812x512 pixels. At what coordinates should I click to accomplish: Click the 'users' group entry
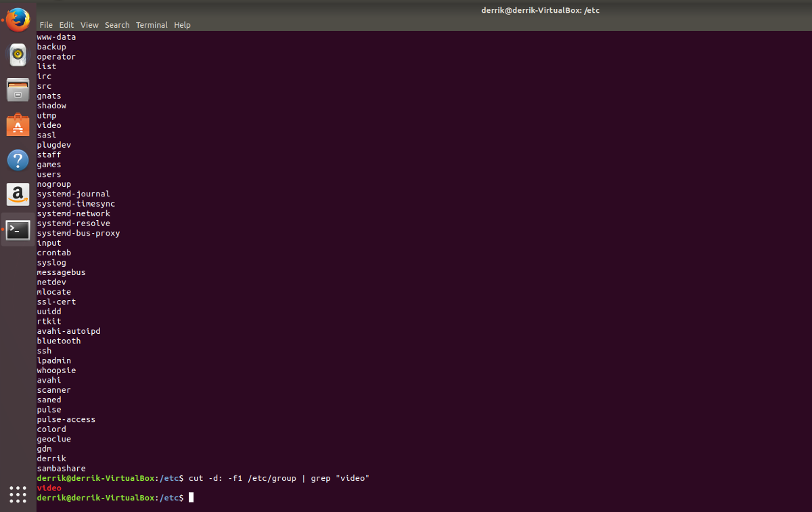49,175
